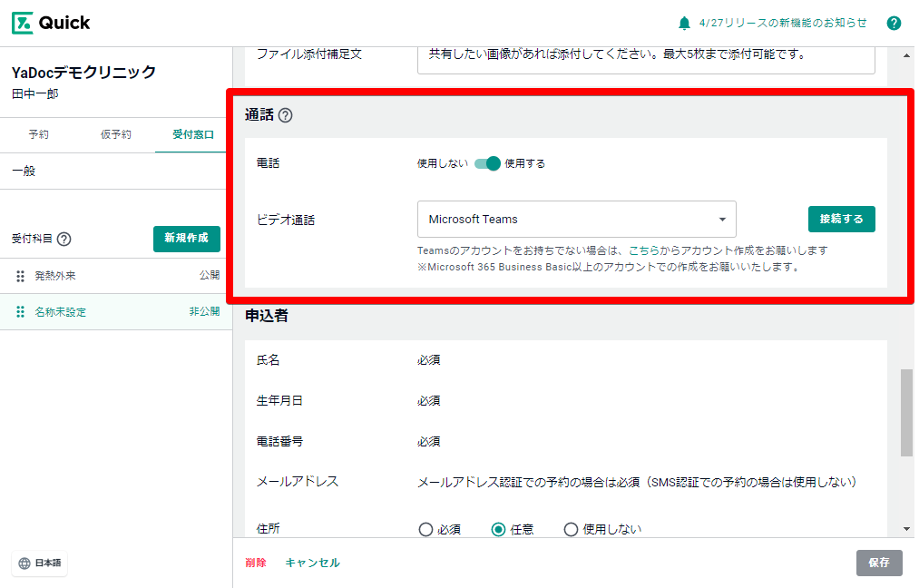The image size is (919, 588).
Task: Select 必須 for 住所
Action: point(425,529)
